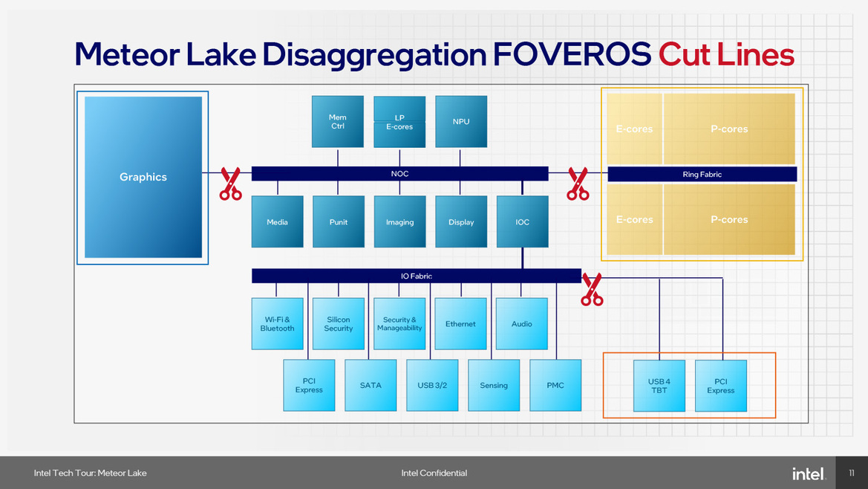This screenshot has height=489, width=868.
Task: Select the Mem Ctrl block
Action: pyautogui.click(x=338, y=121)
